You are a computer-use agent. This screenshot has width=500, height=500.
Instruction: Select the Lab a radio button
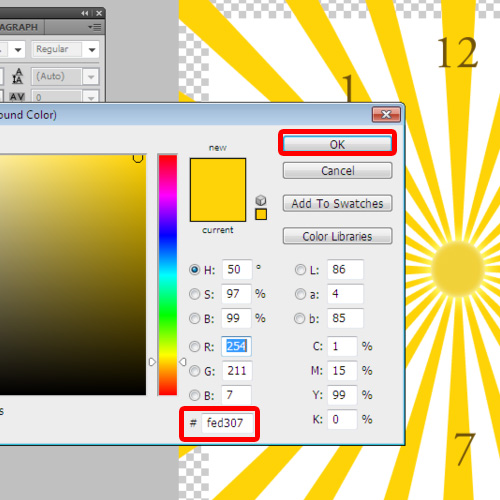pos(300,294)
